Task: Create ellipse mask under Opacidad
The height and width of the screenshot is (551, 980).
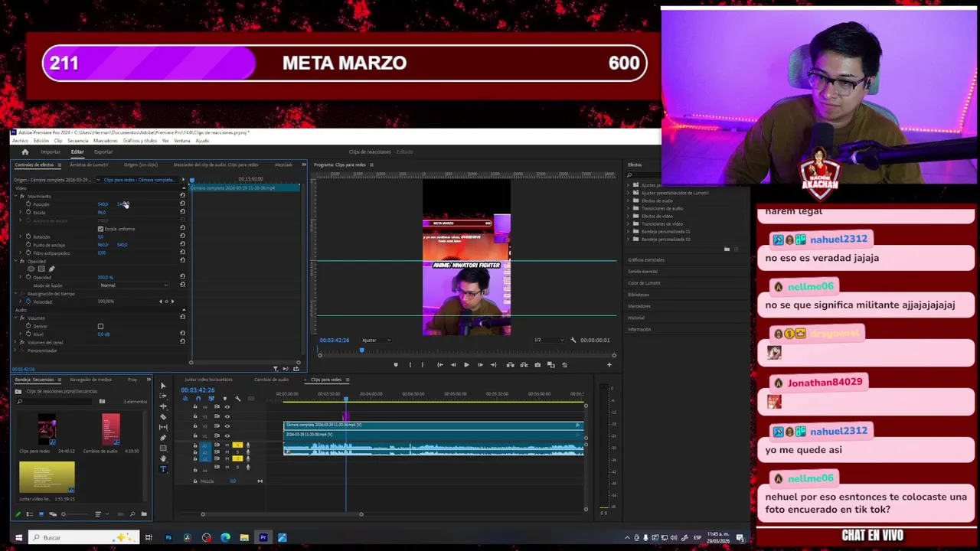Action: (31, 269)
